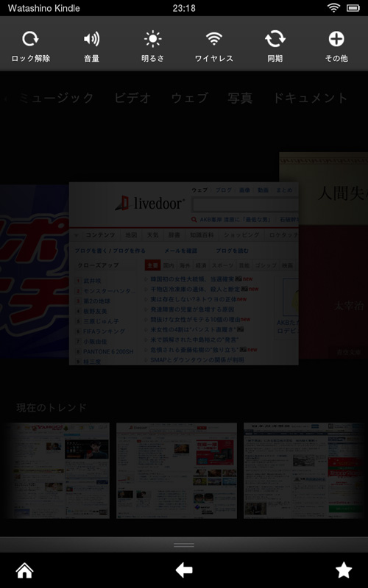Tap the Wi-Fi status icon in the status bar

point(333,7)
